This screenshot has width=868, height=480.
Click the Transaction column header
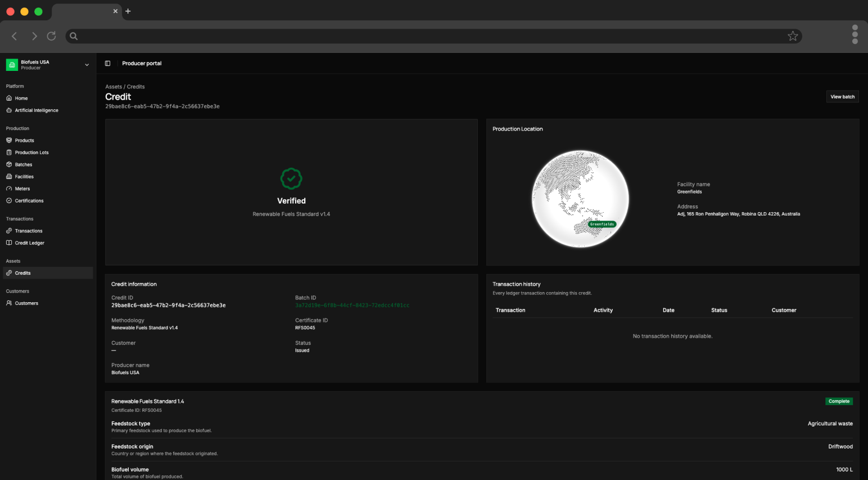(x=510, y=310)
